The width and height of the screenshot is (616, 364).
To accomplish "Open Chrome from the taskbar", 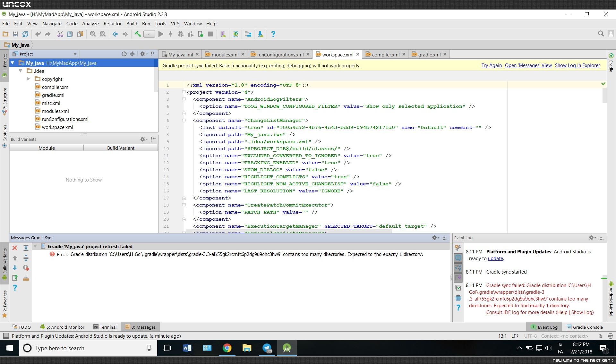I will 227,348.
